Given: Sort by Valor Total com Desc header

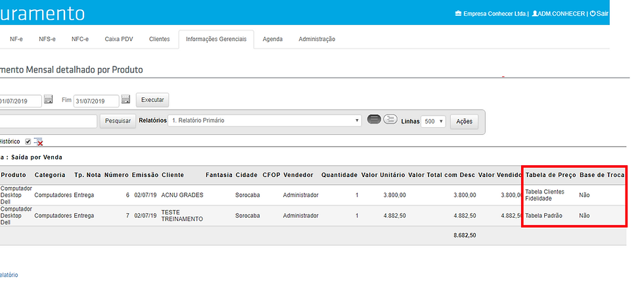Looking at the screenshot, I should pyautogui.click(x=442, y=174).
